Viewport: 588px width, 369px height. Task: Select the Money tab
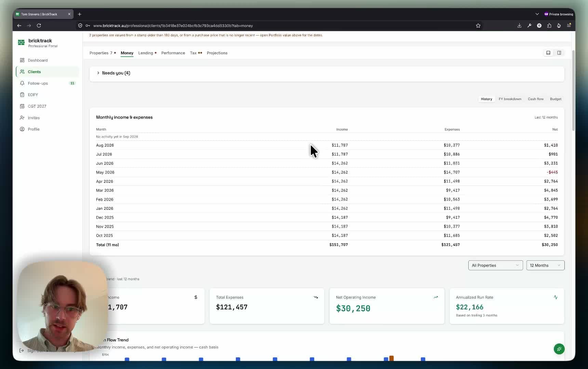point(127,53)
